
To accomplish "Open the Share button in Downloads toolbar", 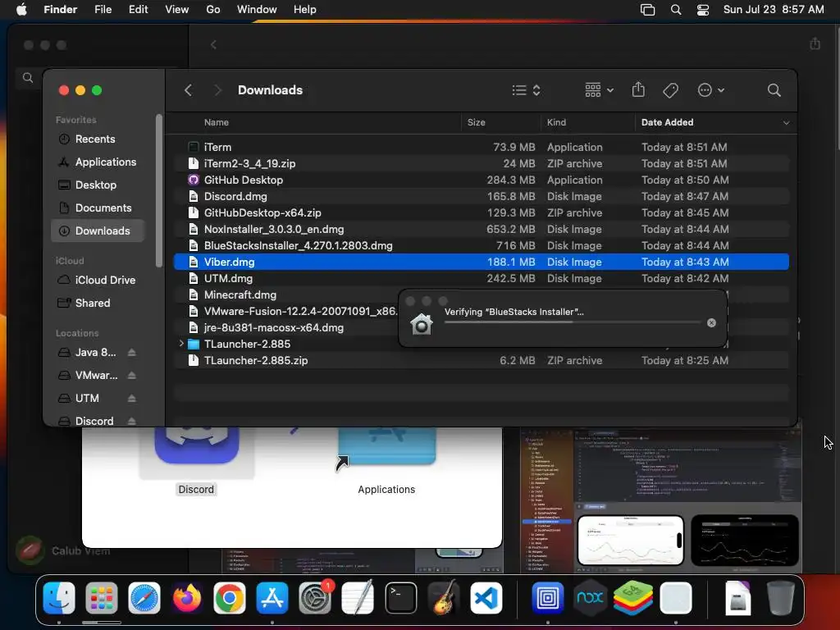I will [638, 89].
